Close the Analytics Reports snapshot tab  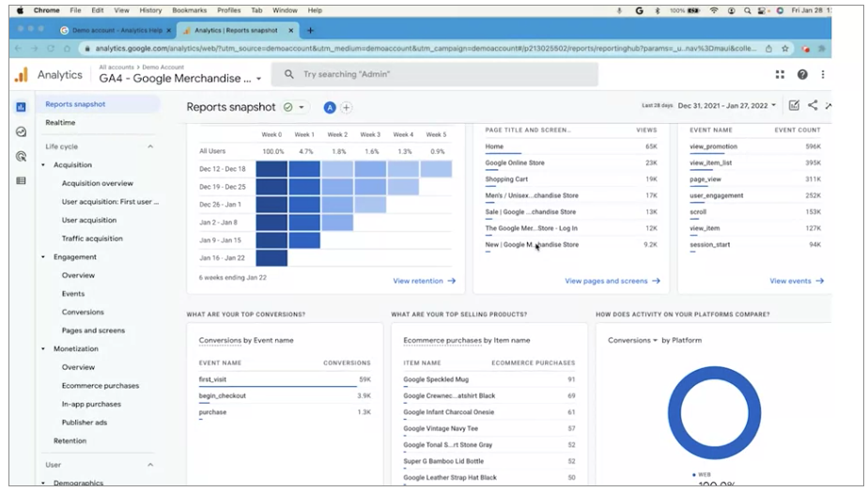click(290, 30)
